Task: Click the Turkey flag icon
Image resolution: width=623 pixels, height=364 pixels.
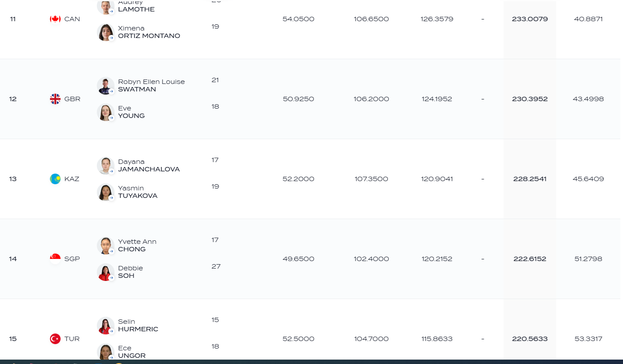Action: [x=55, y=339]
